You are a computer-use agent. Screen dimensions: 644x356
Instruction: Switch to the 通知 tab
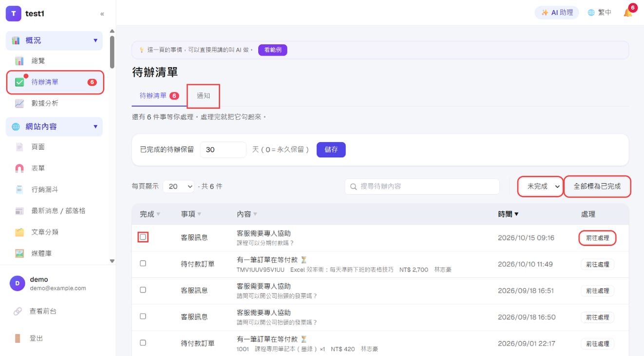pos(203,96)
